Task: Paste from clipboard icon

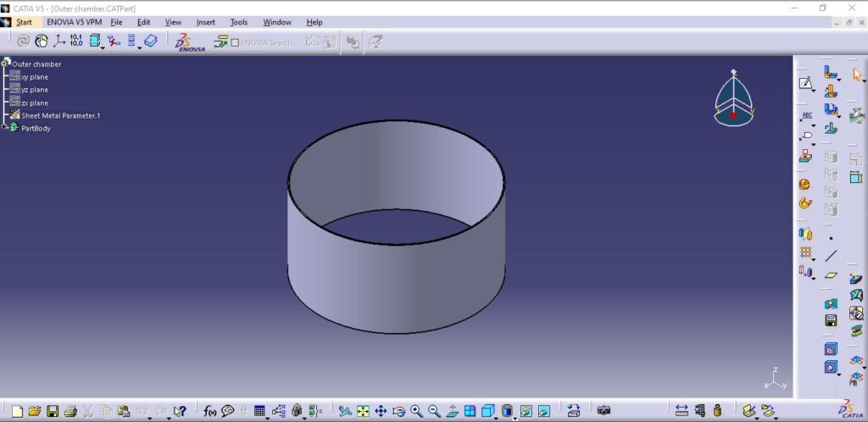Action: click(124, 411)
